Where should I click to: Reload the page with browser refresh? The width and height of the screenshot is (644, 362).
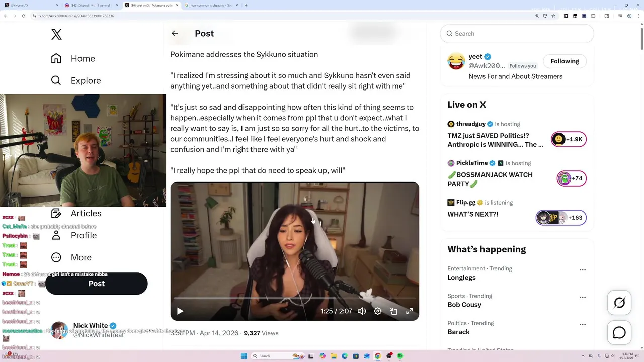point(24,16)
